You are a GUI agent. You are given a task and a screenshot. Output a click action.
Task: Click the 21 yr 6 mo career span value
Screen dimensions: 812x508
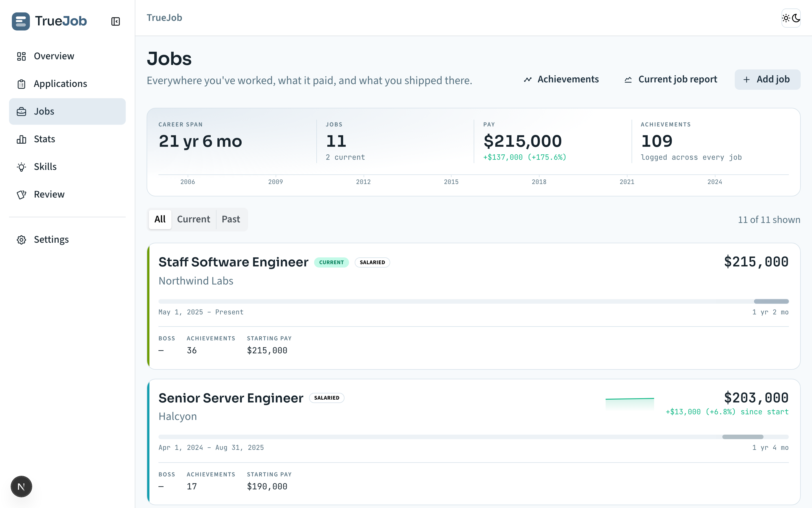click(200, 141)
